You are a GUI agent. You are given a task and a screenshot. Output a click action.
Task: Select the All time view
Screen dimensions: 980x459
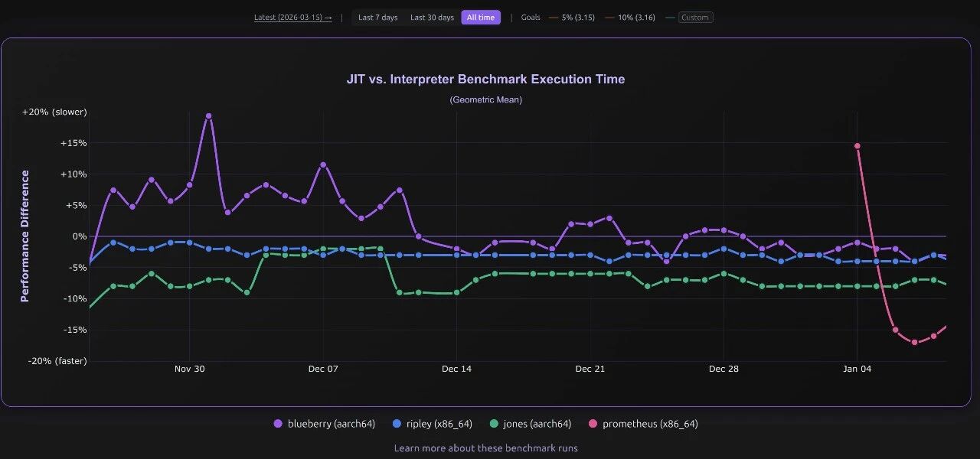[481, 17]
